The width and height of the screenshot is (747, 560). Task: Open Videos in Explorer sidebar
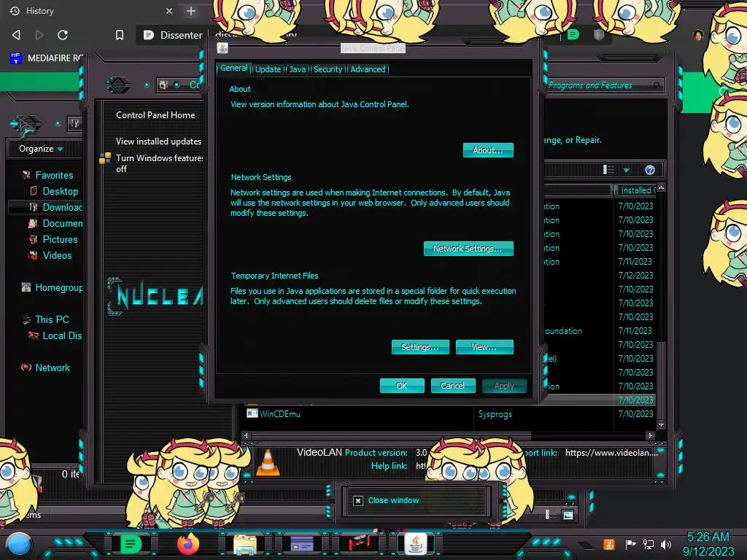[57, 255]
